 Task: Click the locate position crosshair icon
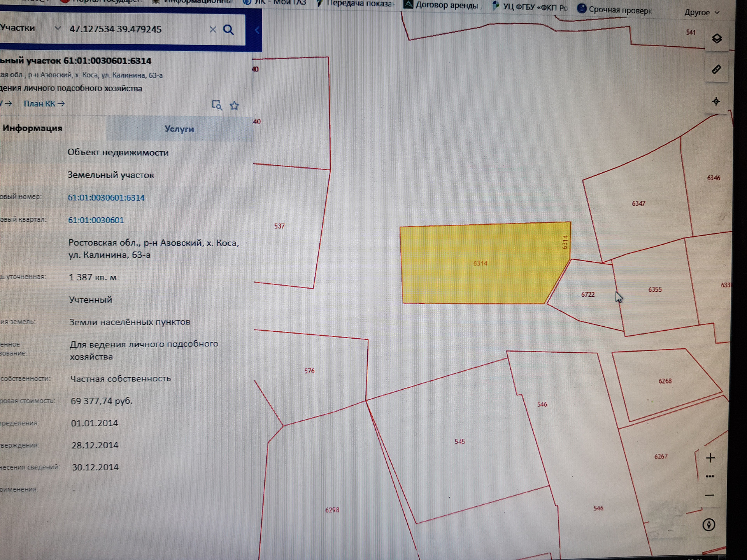tap(716, 101)
